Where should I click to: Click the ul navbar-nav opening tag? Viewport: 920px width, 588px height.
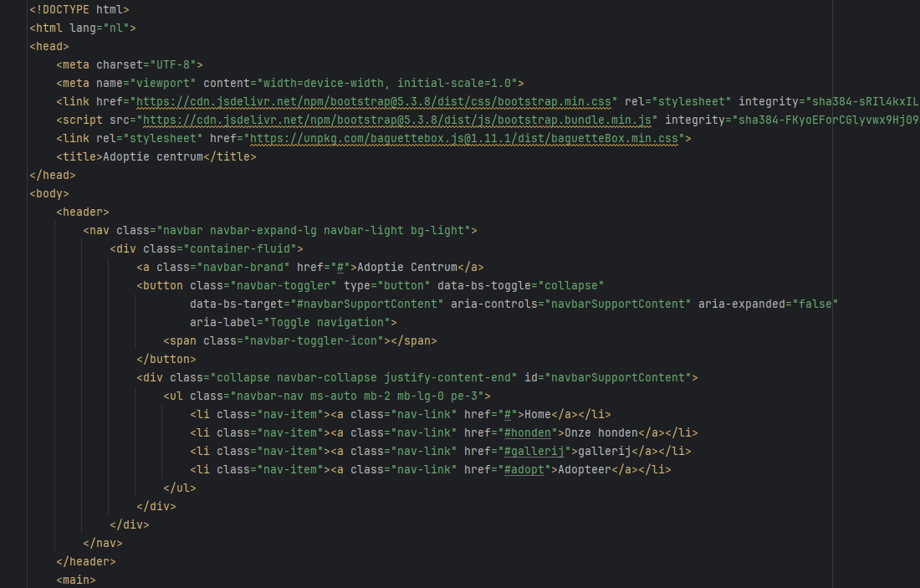327,396
